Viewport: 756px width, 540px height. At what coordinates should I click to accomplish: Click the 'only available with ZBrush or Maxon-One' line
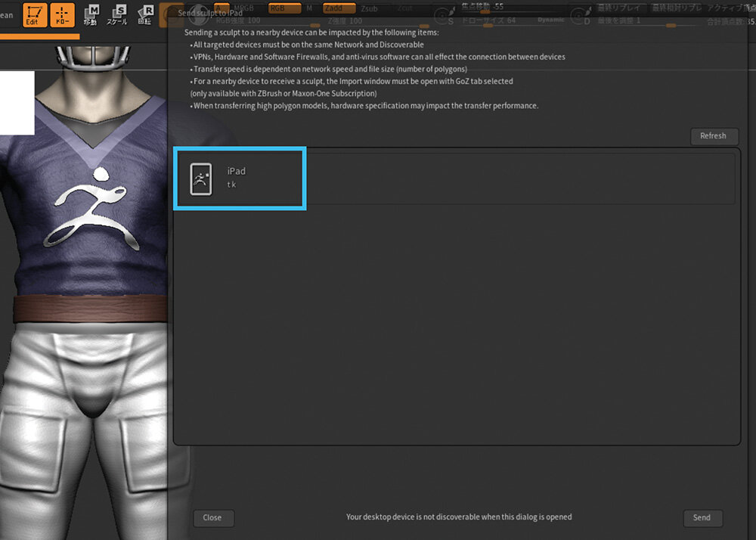pos(283,94)
